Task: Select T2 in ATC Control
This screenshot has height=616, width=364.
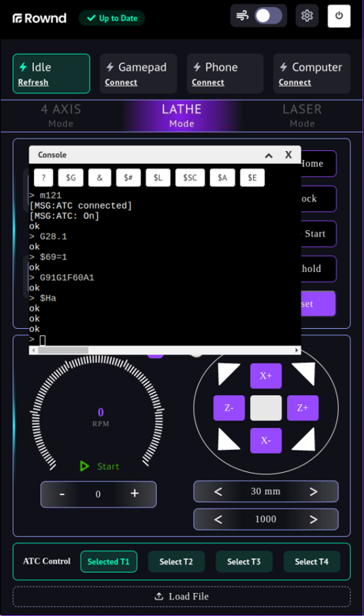Action: pos(176,562)
